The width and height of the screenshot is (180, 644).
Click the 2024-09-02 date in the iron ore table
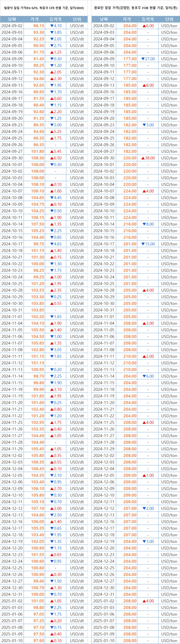(x=12, y=26)
